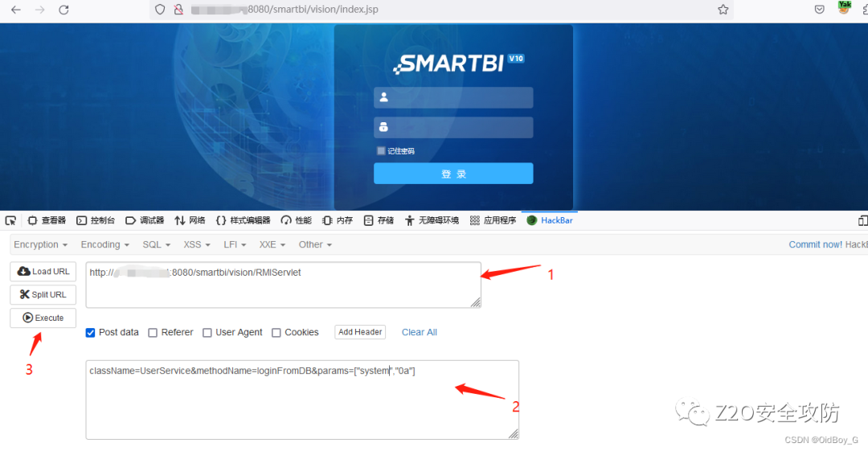This screenshot has height=451, width=868.
Task: Click the Execute button
Action: click(43, 318)
